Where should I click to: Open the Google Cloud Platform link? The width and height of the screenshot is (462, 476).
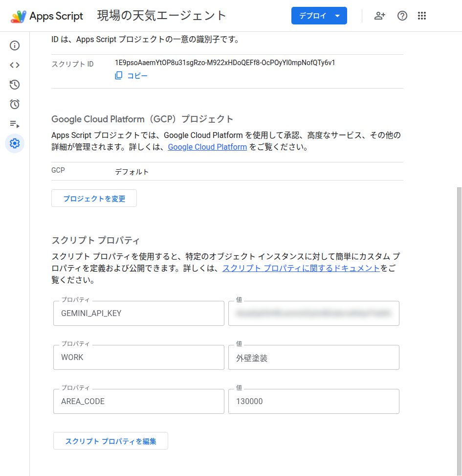pyautogui.click(x=207, y=147)
